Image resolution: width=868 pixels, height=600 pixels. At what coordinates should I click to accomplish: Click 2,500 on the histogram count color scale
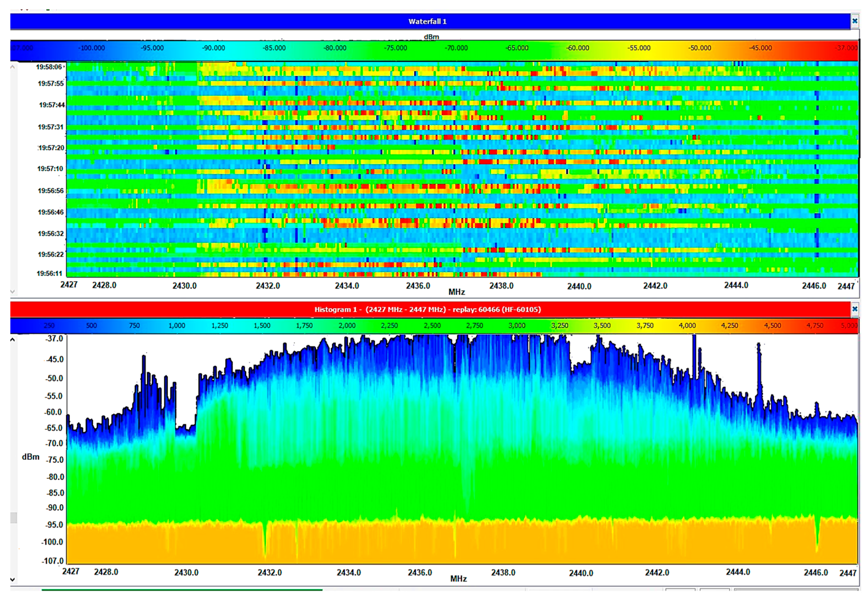(x=432, y=326)
